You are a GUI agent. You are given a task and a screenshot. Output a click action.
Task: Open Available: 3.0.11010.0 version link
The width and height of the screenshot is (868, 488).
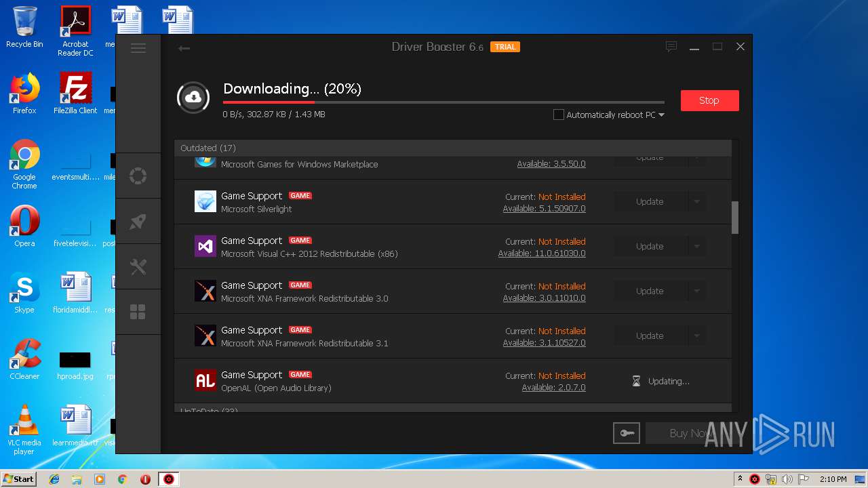[x=544, y=298]
